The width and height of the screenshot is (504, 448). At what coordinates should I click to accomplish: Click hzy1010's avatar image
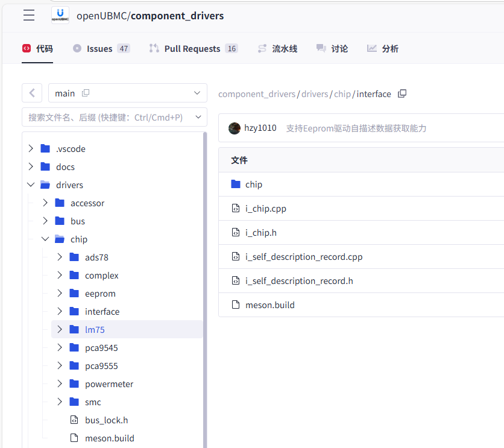235,128
